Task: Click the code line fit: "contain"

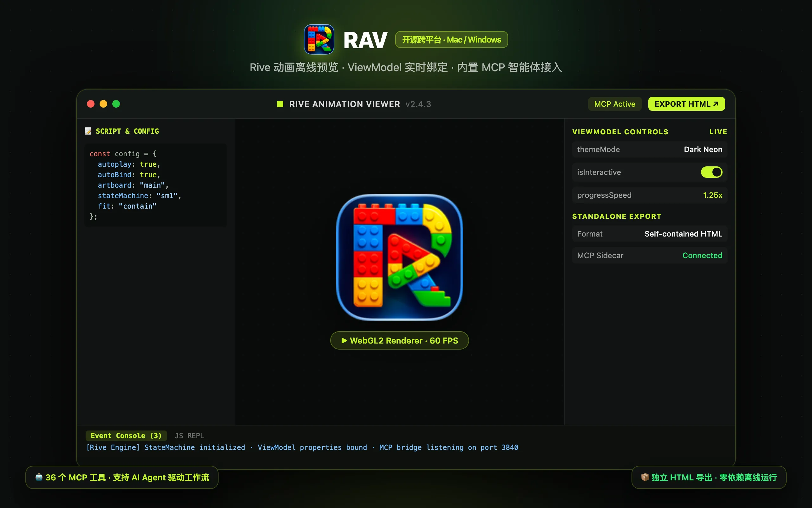Action: point(127,206)
